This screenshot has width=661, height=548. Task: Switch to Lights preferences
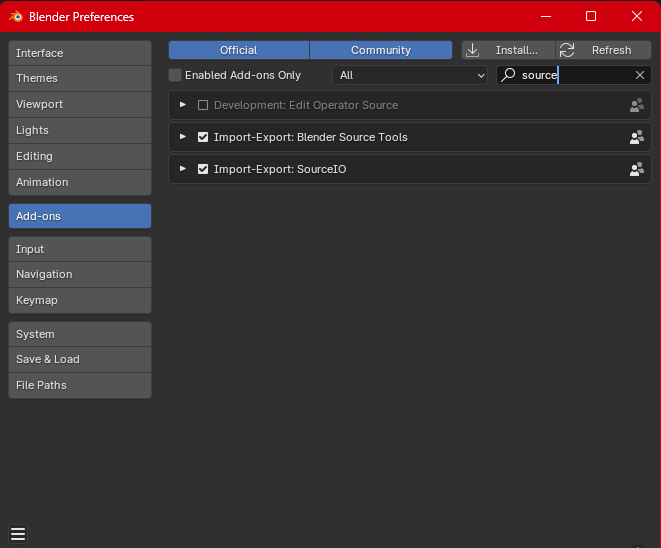coord(80,130)
